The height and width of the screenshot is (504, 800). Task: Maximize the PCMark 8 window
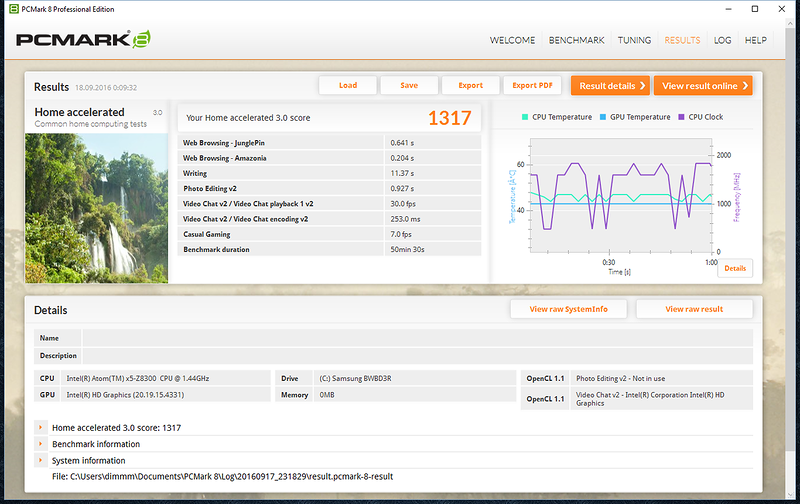tap(755, 9)
